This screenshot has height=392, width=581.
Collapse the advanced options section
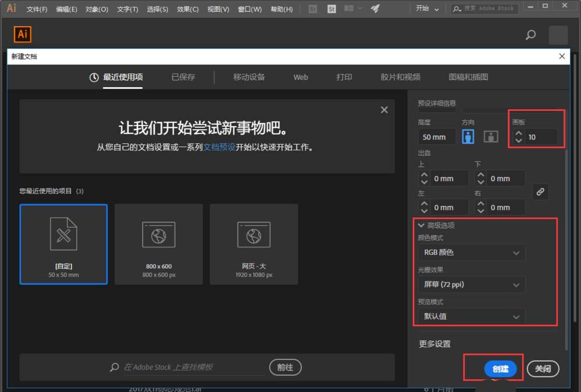(x=421, y=225)
